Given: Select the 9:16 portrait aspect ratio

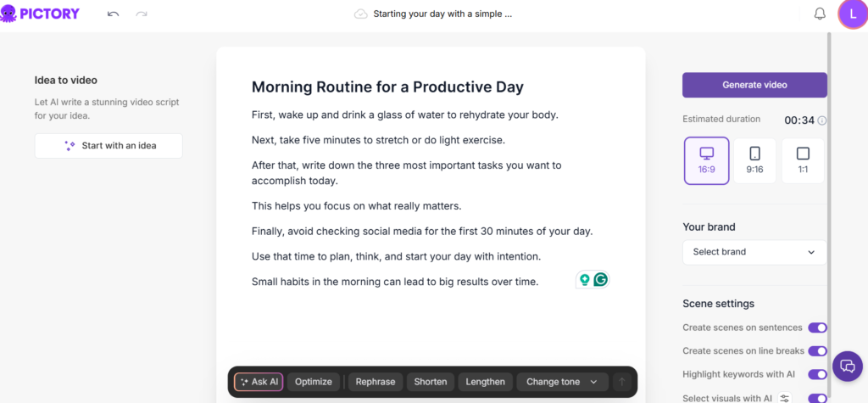Looking at the screenshot, I should 754,160.
